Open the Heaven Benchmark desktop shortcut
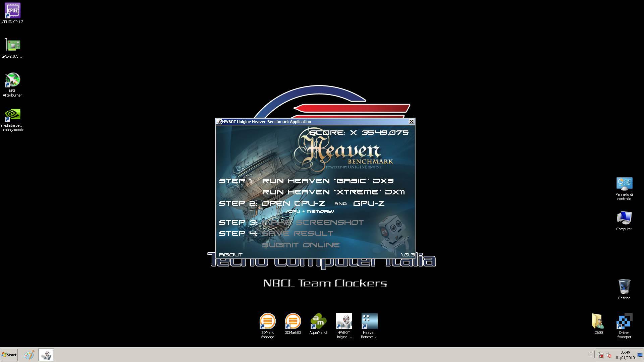 point(369,326)
